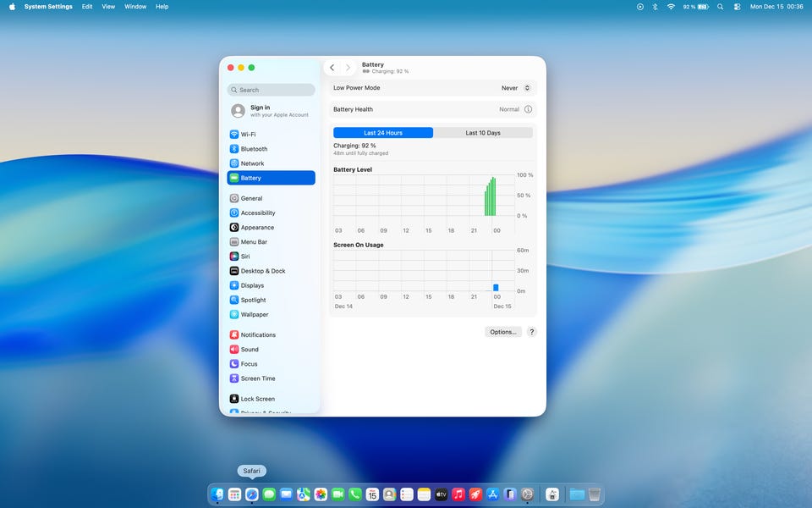Viewport: 812px width, 508px height.
Task: Open Screen Time settings
Action: pyautogui.click(x=257, y=378)
